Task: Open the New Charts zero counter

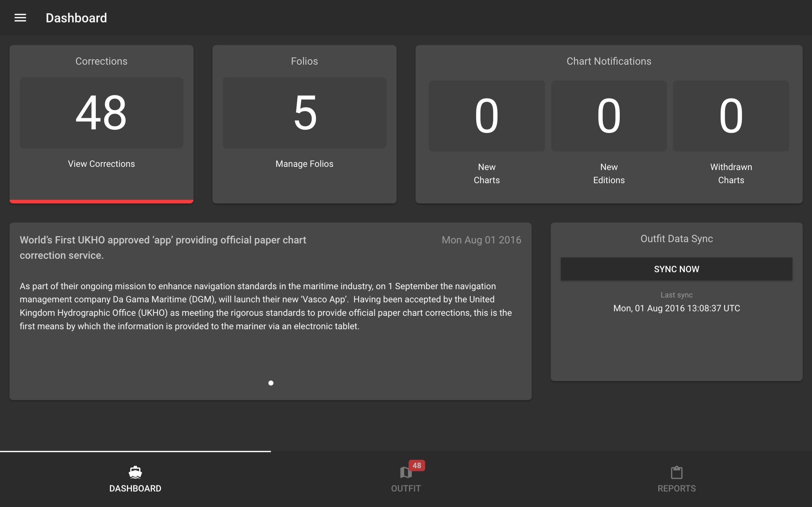Action: coord(486,116)
